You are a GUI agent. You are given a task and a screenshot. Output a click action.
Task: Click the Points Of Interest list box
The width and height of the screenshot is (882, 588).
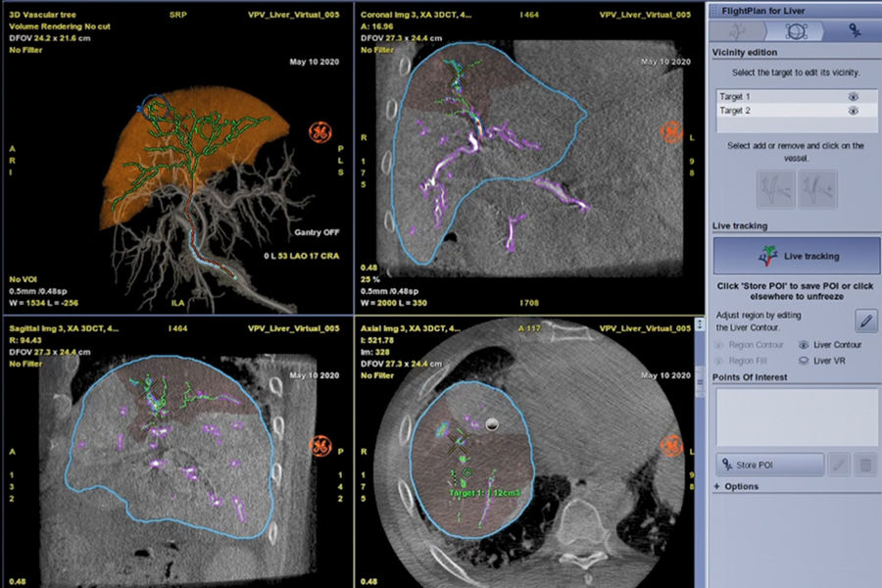[x=796, y=416]
